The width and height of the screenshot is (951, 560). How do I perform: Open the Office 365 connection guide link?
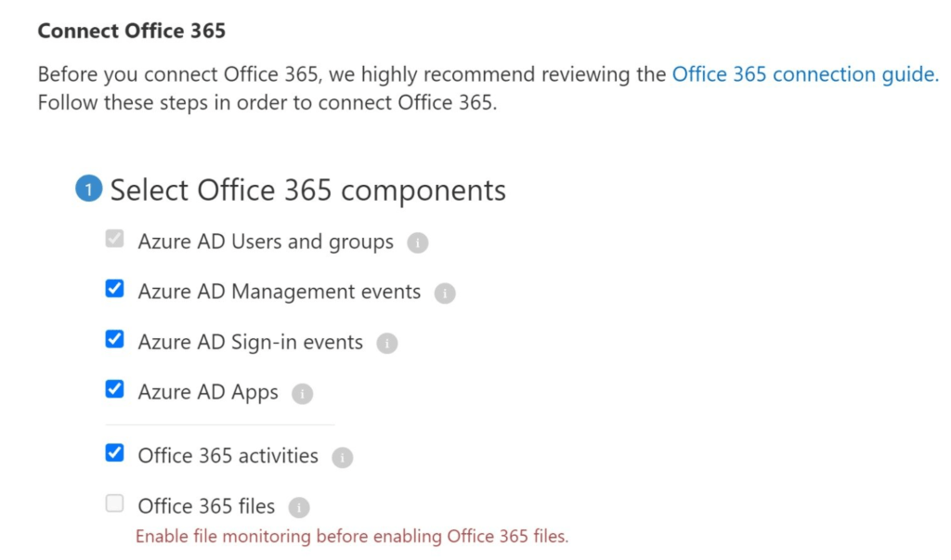point(804,74)
